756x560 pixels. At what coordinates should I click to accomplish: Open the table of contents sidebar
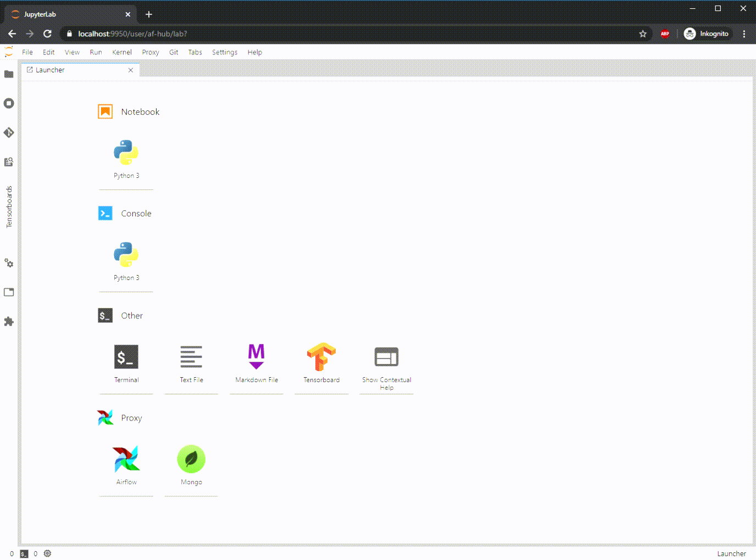pyautogui.click(x=9, y=161)
